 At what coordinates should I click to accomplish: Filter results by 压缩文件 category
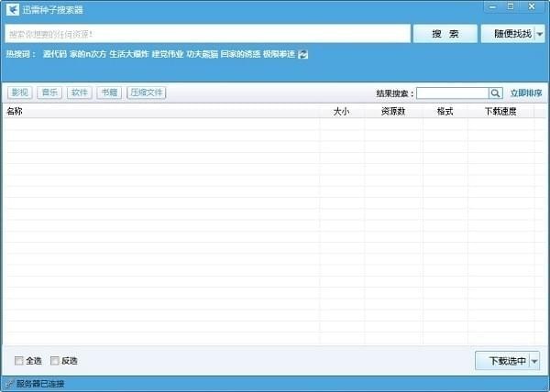pyautogui.click(x=147, y=93)
